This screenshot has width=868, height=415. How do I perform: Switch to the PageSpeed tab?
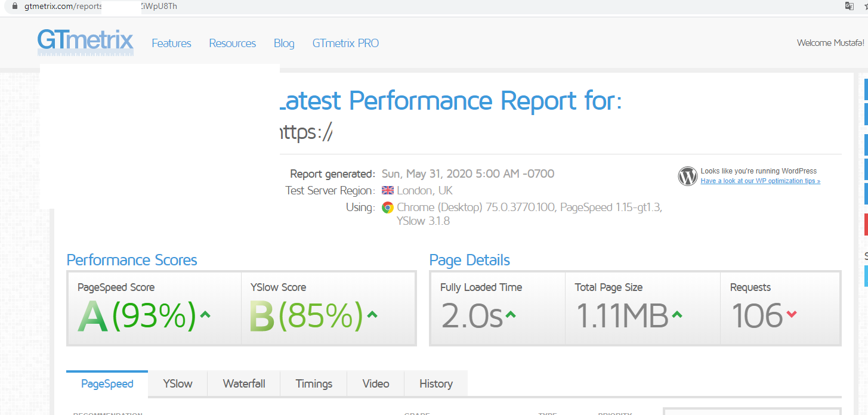click(x=107, y=383)
